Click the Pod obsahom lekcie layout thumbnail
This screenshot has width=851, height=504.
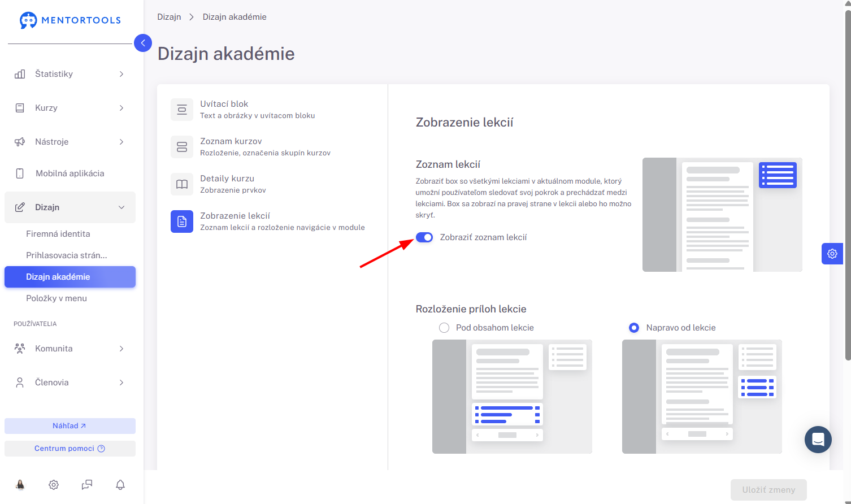(x=512, y=397)
